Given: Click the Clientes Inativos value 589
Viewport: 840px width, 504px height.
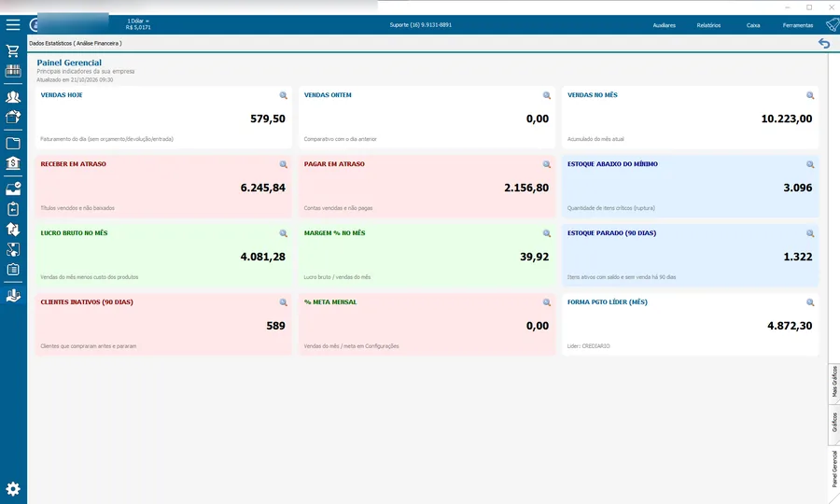Looking at the screenshot, I should pyautogui.click(x=275, y=326).
